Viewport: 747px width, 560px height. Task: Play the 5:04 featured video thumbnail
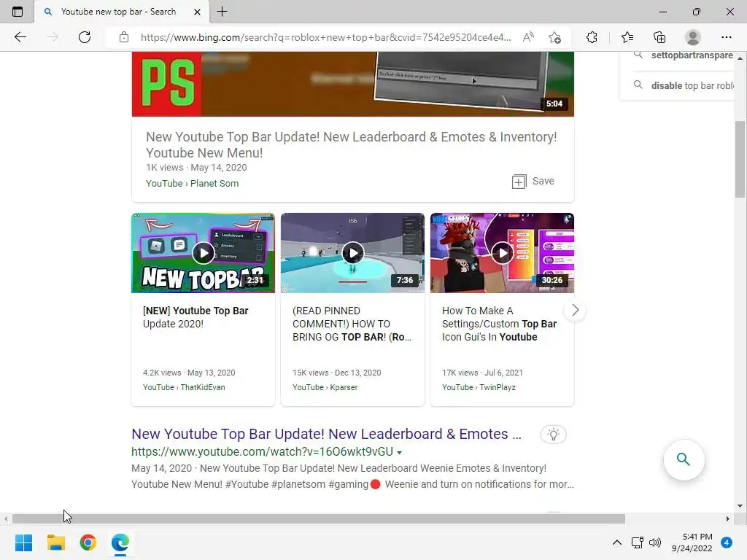point(352,84)
